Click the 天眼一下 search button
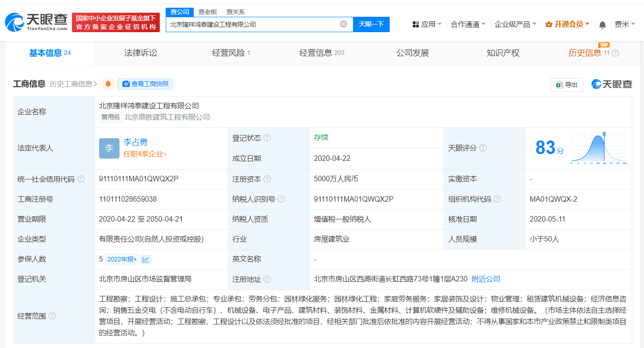This screenshot has height=348, width=644. point(371,24)
